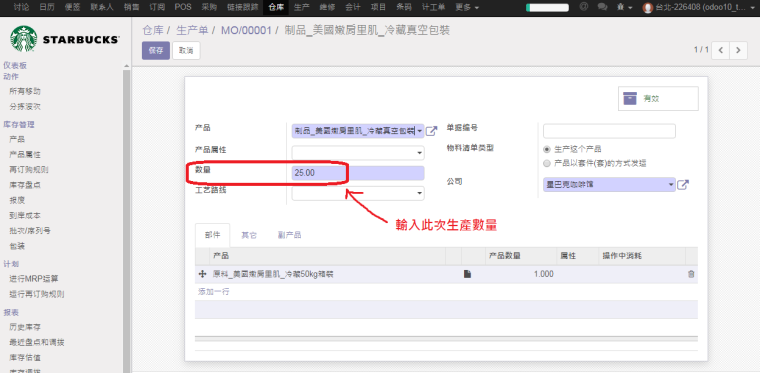Screen dimensions: 760x373
Task: Go to the next record arrow
Action: click(738, 50)
